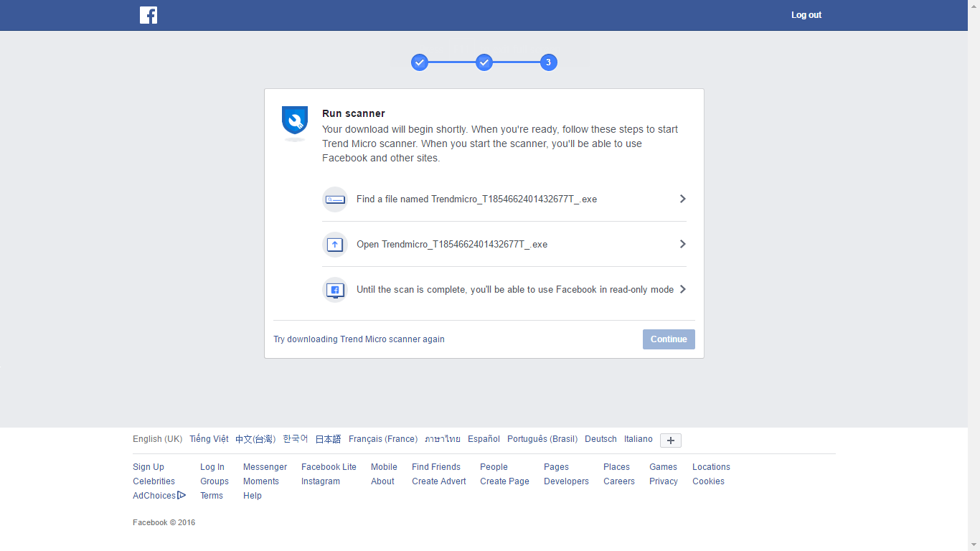This screenshot has height=551, width=980.
Task: Open the Help footer link
Action: [253, 496]
